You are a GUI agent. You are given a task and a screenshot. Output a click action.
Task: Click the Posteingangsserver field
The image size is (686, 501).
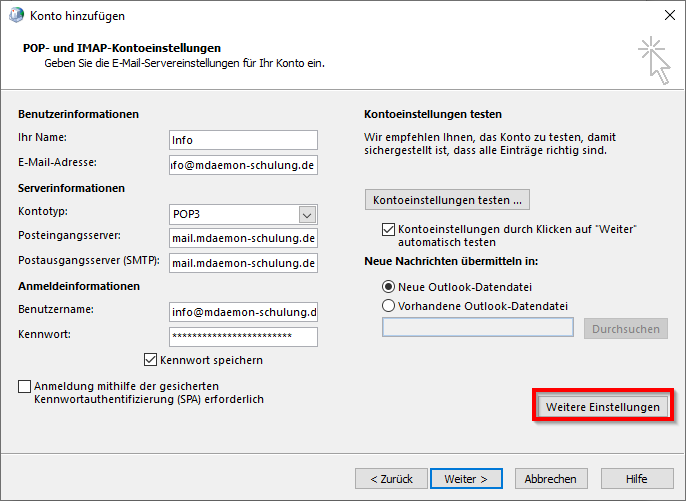(243, 238)
